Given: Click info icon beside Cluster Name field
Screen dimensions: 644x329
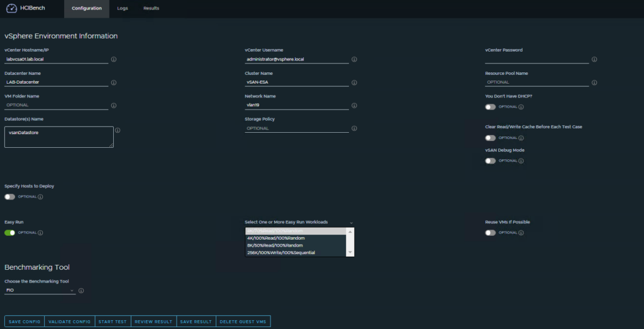Looking at the screenshot, I should (x=354, y=82).
